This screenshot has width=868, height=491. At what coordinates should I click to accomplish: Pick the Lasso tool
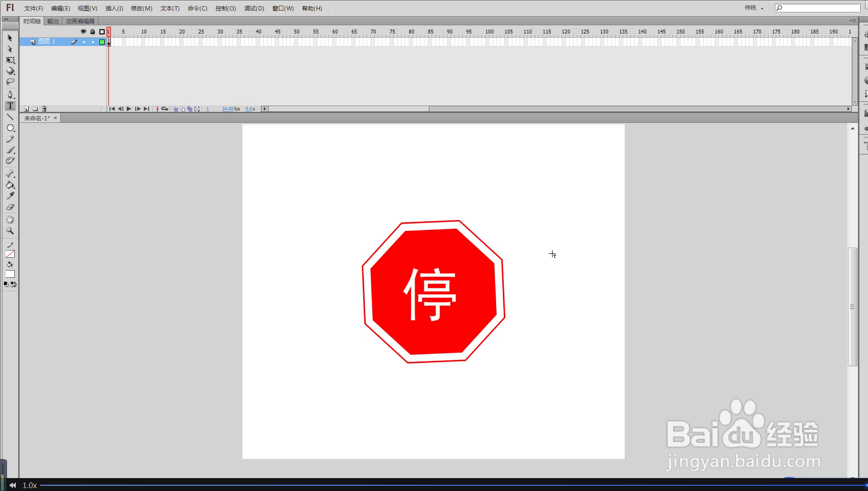10,81
